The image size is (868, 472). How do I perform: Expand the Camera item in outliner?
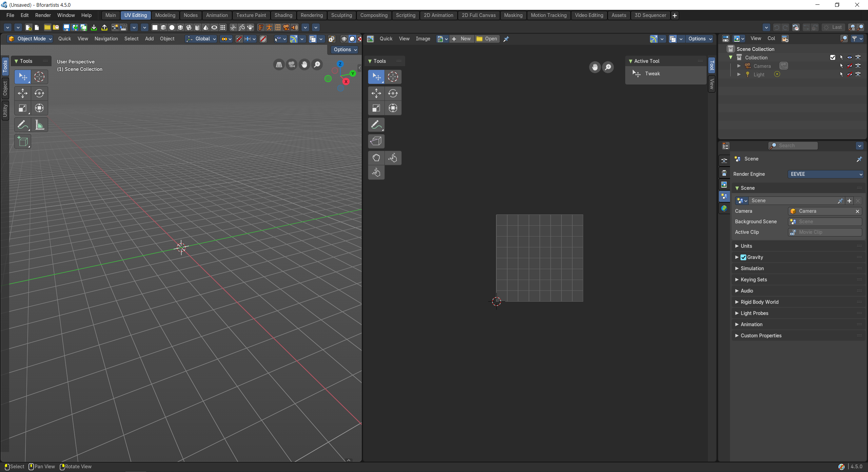click(x=739, y=66)
